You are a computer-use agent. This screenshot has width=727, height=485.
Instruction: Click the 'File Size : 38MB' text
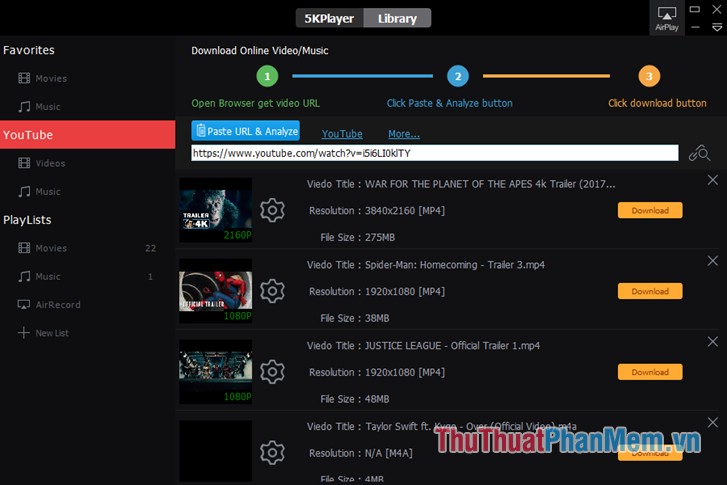355,318
